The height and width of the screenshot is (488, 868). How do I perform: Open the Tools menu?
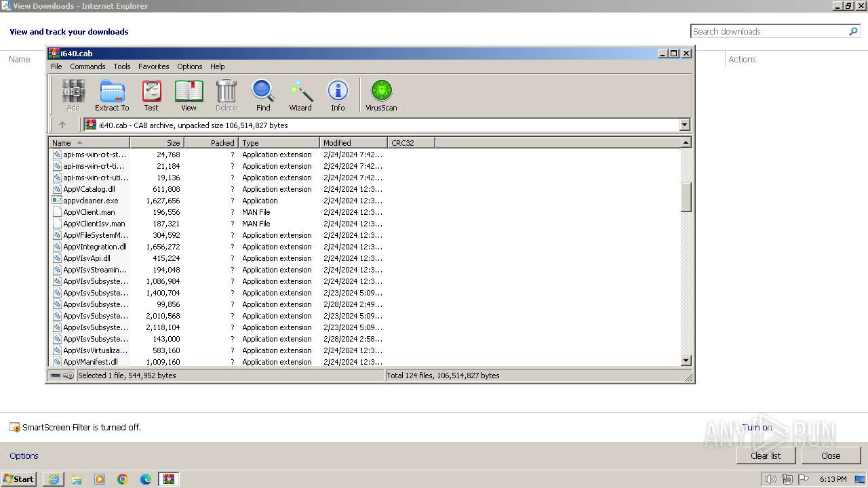[122, 66]
